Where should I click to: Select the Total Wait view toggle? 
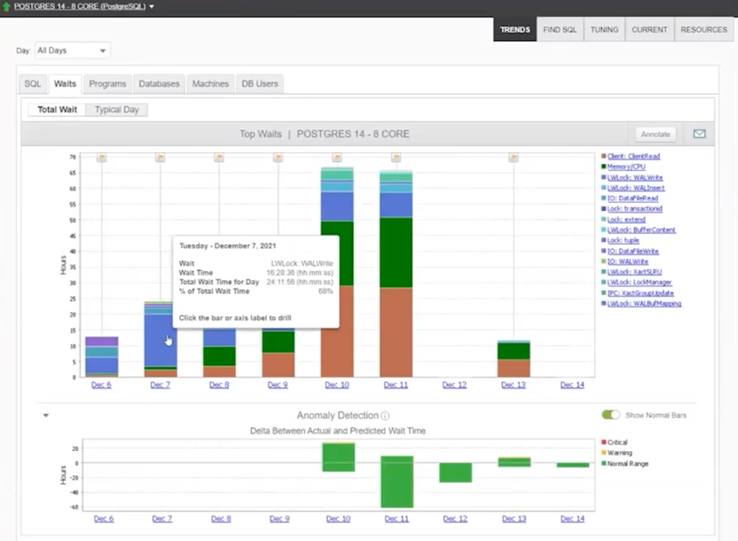(x=57, y=110)
